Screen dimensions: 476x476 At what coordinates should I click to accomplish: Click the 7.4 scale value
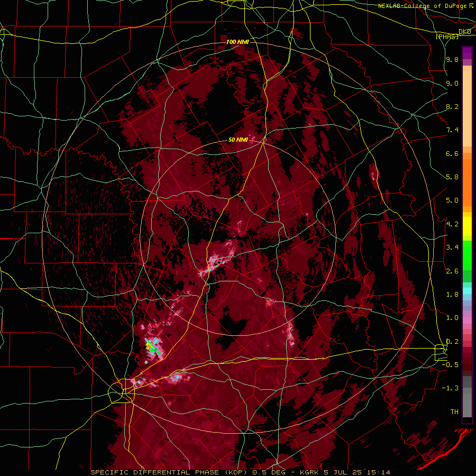pos(452,130)
